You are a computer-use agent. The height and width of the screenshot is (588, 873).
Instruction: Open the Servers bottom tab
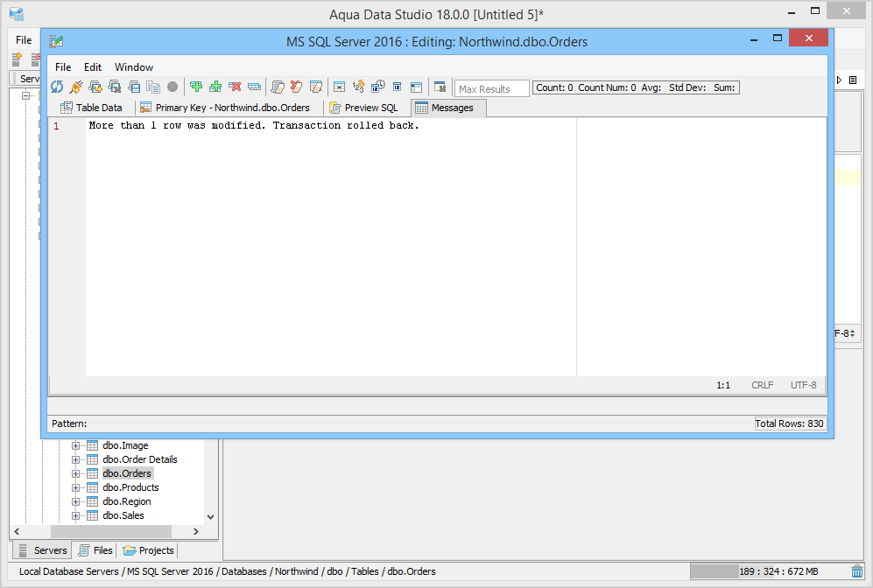click(42, 550)
